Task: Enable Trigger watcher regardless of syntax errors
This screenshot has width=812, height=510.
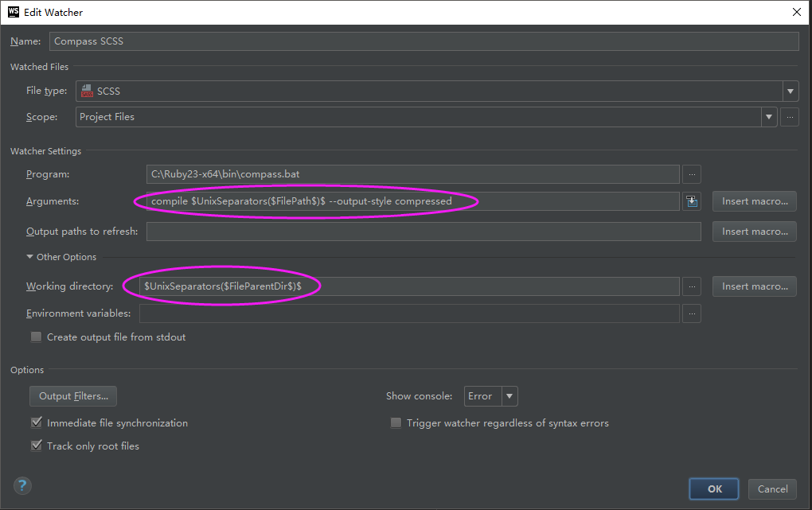Action: 396,423
